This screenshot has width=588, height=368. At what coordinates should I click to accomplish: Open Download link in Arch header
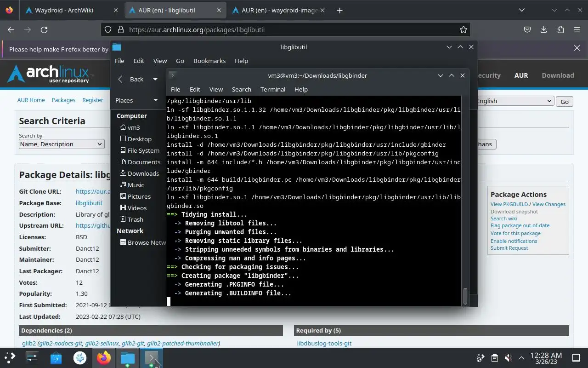[558, 75]
